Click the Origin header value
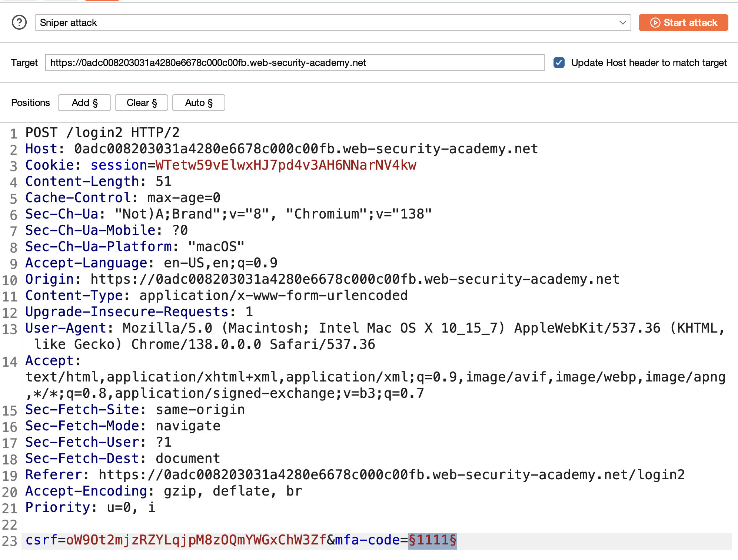Screen dimensions: 738x560 tap(355, 279)
